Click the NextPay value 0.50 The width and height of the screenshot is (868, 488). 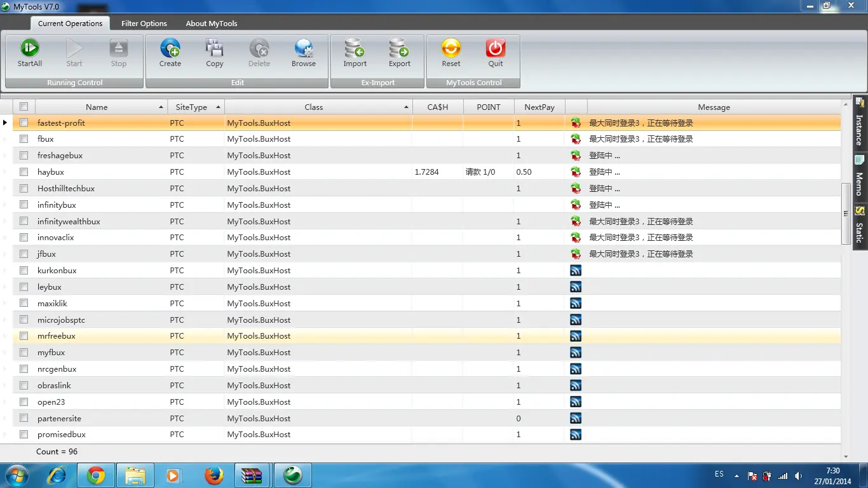[524, 172]
